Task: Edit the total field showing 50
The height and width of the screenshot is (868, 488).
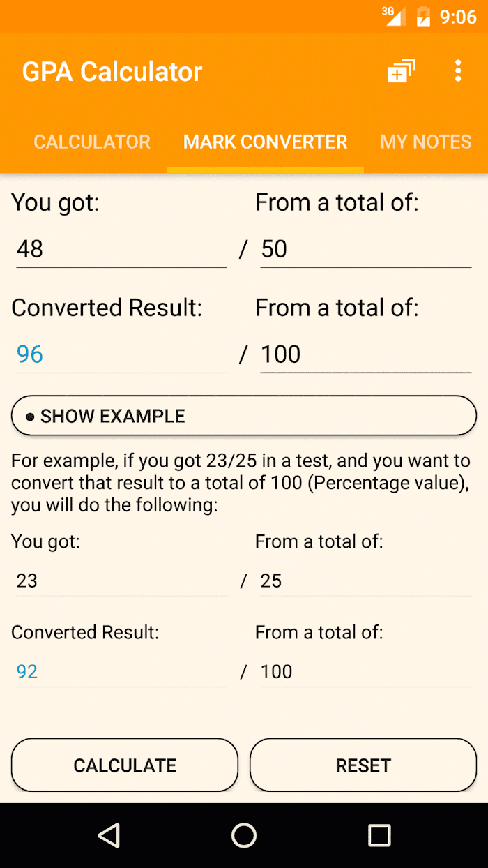Action: [366, 249]
